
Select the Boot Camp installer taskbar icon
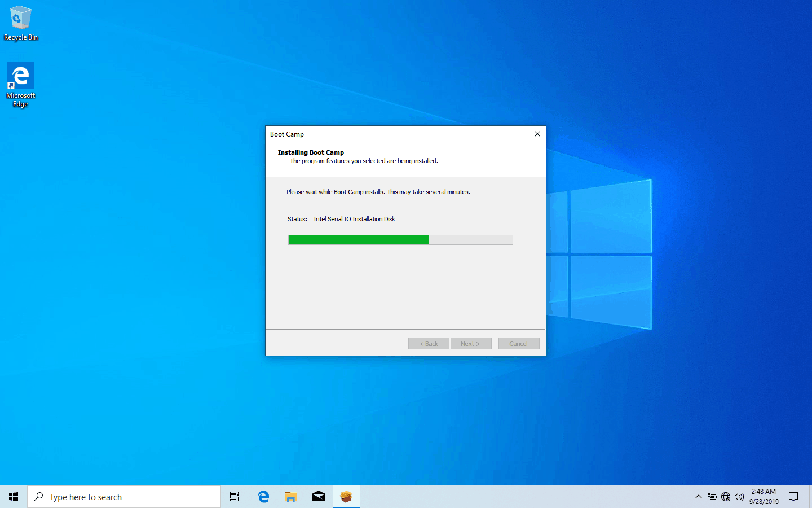click(x=346, y=497)
